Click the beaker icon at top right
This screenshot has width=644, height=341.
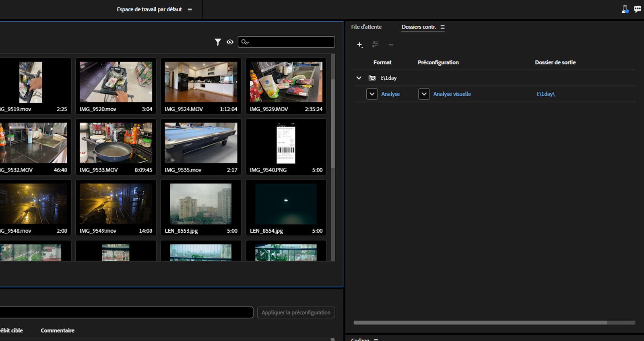coord(625,9)
